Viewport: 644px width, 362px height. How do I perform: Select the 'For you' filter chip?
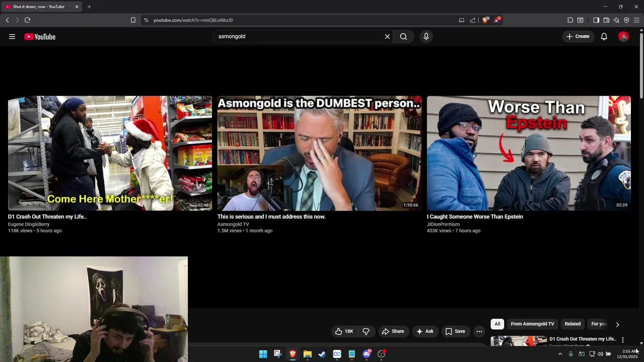coord(599,324)
